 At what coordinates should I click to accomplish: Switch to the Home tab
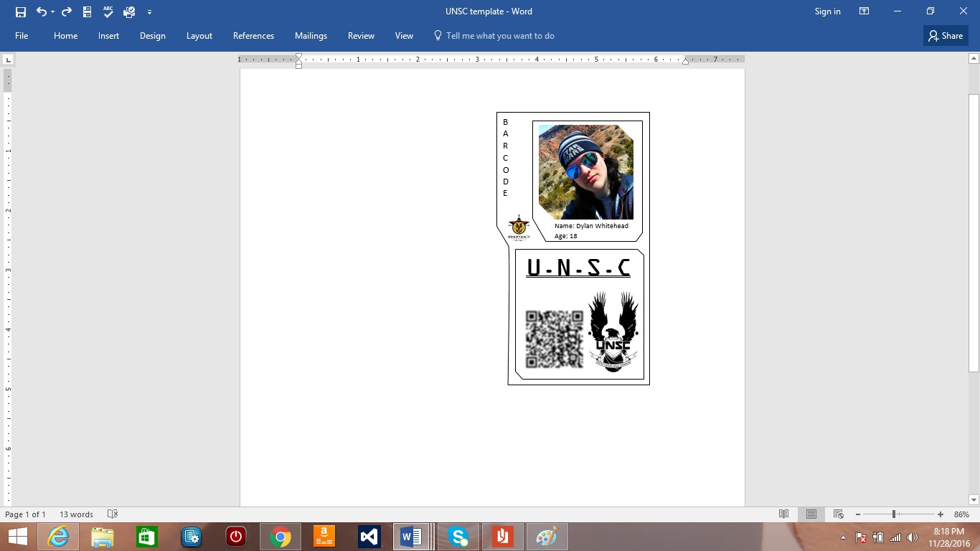(65, 36)
